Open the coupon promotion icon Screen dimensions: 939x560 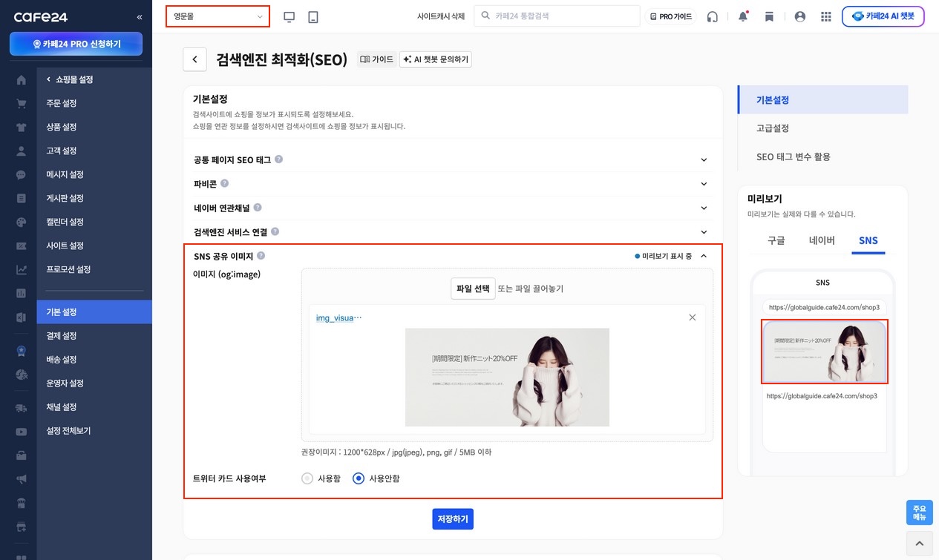coord(21,246)
